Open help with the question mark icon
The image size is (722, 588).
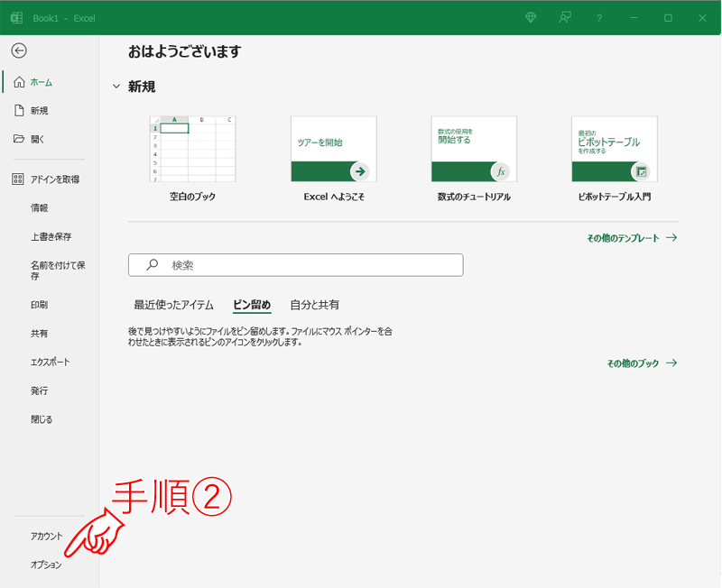599,18
